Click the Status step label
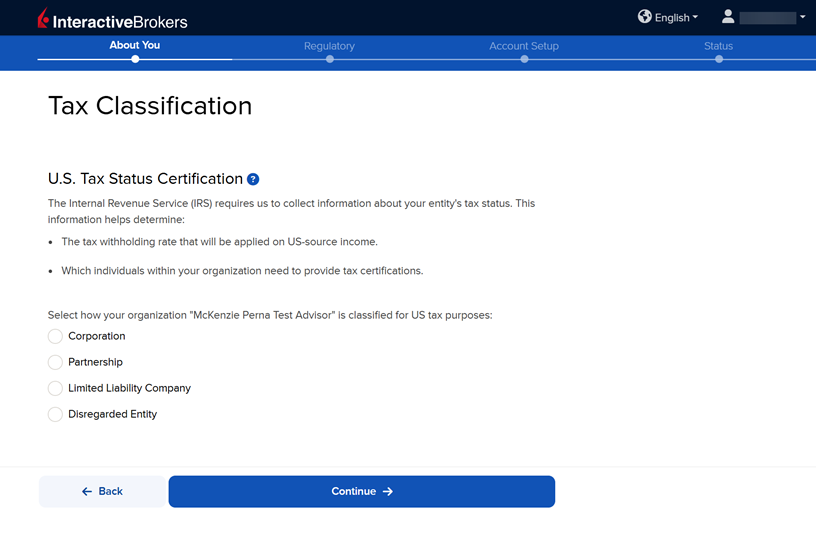The width and height of the screenshot is (816, 546). point(718,46)
